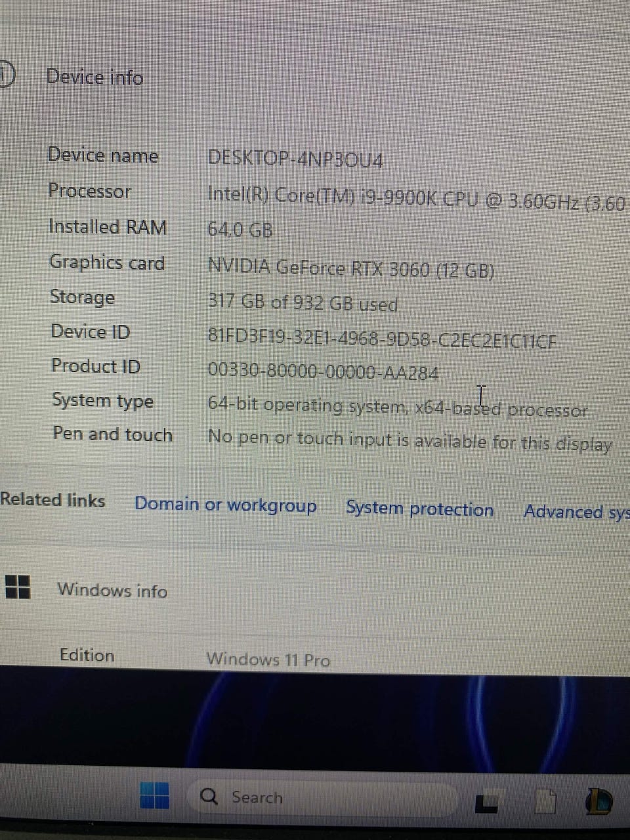Select the 64-bit operating system text
This screenshot has height=840, width=630.
click(x=398, y=407)
